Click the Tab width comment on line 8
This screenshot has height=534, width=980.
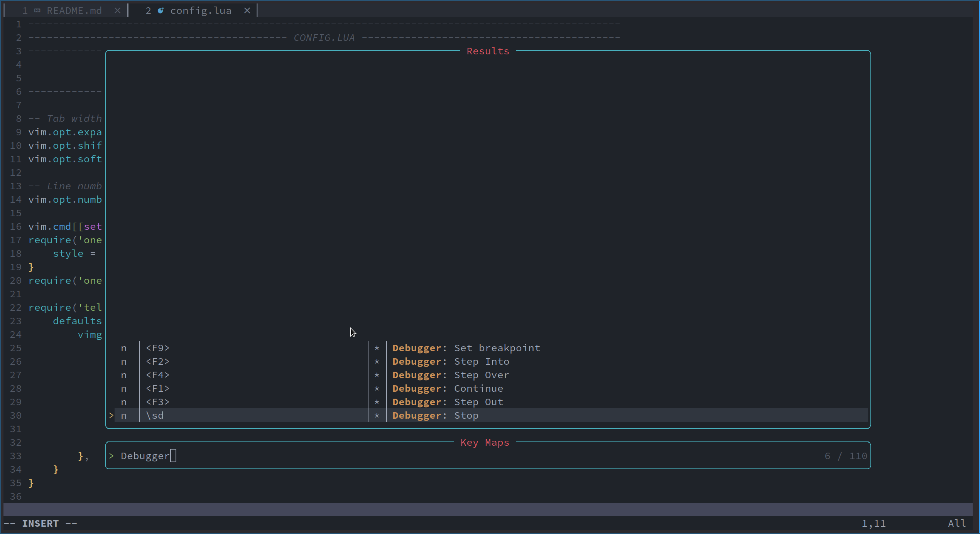65,118
